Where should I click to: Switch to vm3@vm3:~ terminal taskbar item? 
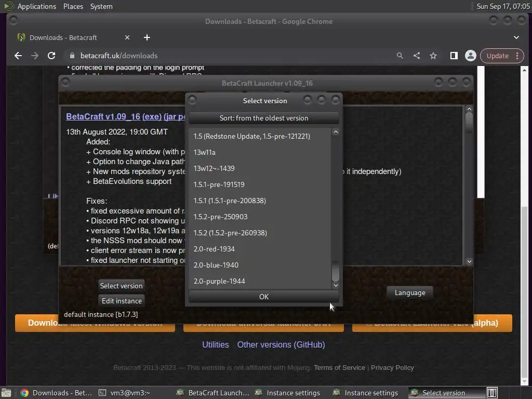124,393
